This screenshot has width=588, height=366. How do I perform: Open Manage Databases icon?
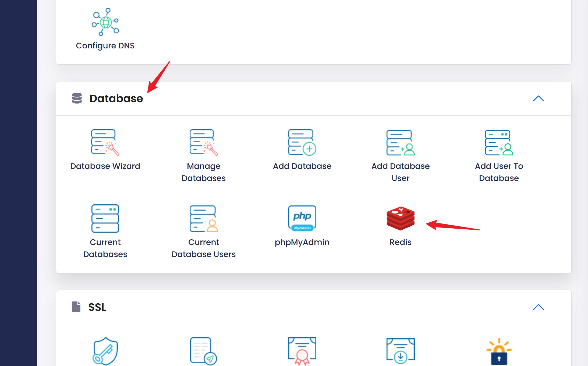click(x=204, y=142)
